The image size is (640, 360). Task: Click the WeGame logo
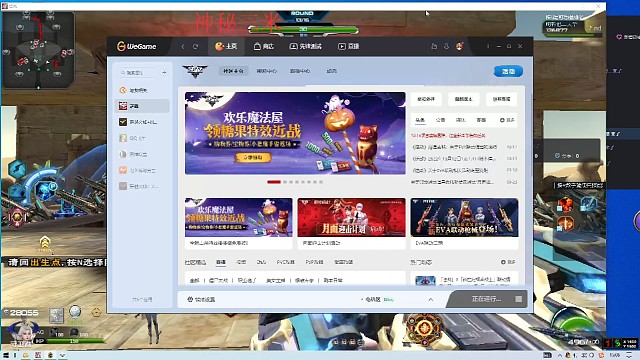point(136,46)
